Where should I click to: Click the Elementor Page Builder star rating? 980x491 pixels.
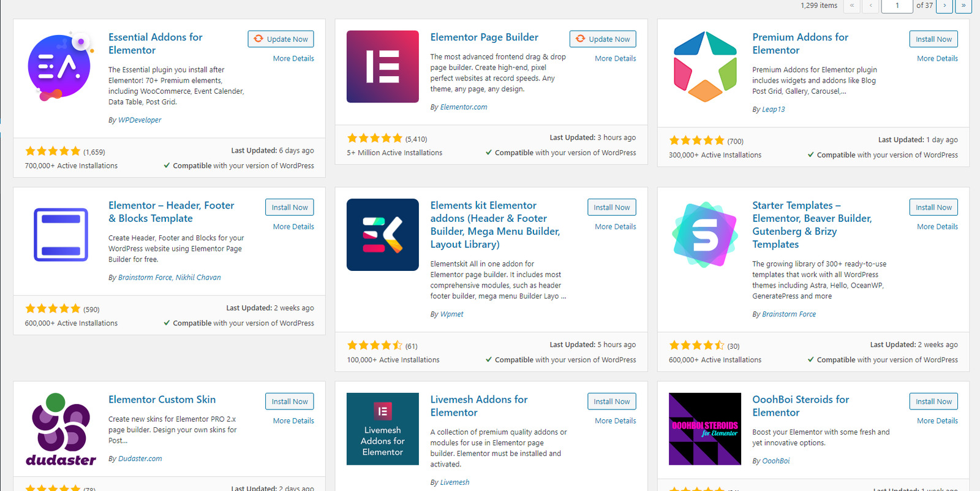375,139
